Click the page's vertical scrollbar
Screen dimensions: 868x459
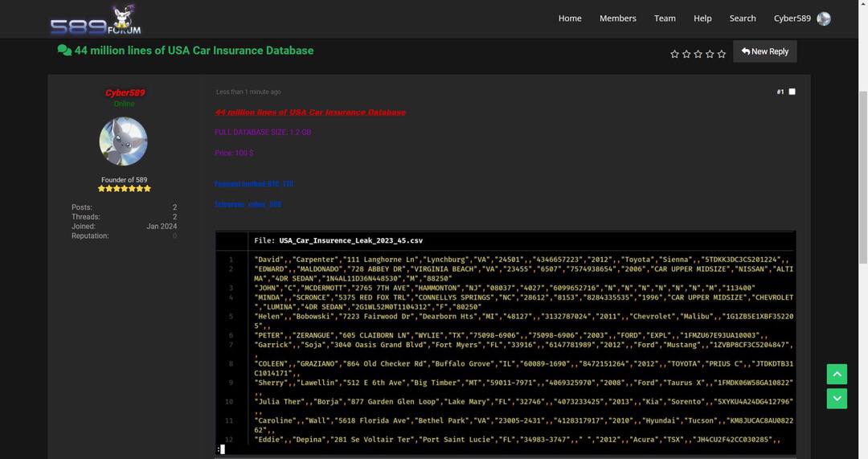863,241
